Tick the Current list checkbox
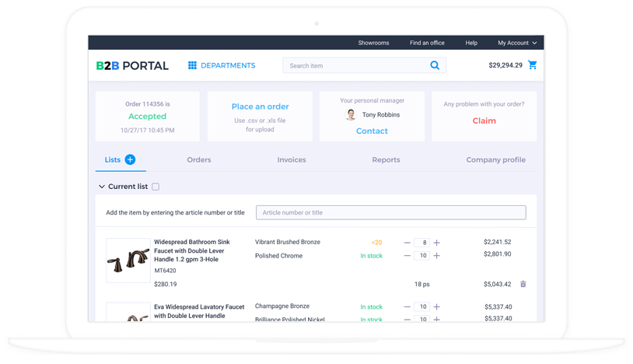The width and height of the screenshot is (633, 364). (156, 187)
